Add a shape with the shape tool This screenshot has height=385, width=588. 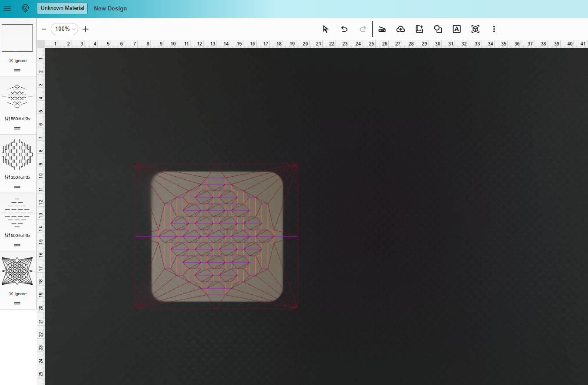click(x=438, y=29)
